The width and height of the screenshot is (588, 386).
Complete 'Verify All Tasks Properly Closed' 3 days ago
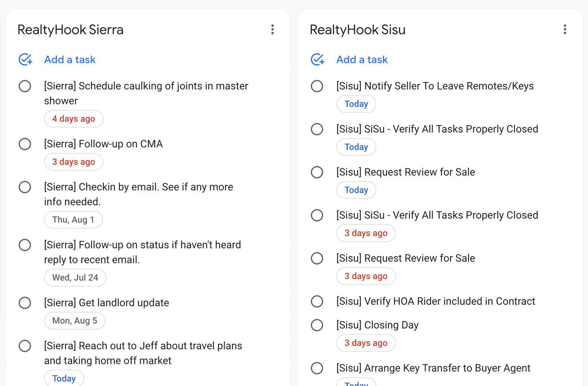[317, 215]
